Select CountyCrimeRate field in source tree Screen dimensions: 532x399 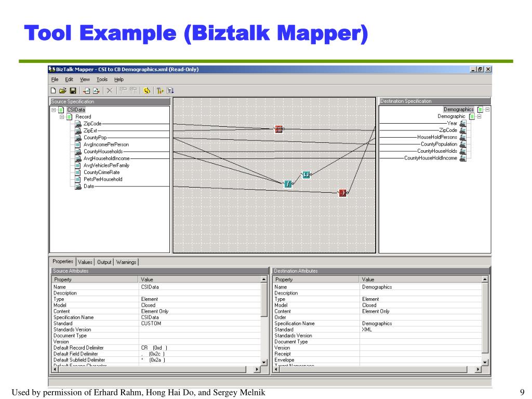pos(101,172)
